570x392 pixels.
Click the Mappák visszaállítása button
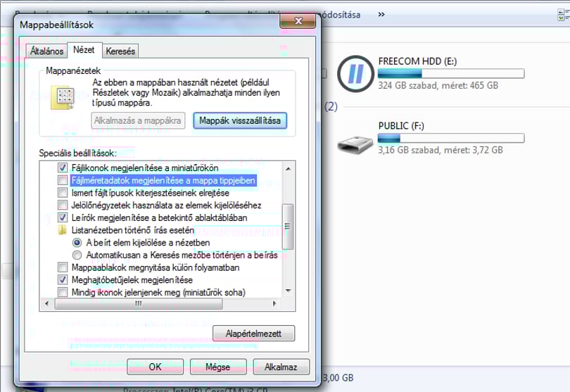240,120
